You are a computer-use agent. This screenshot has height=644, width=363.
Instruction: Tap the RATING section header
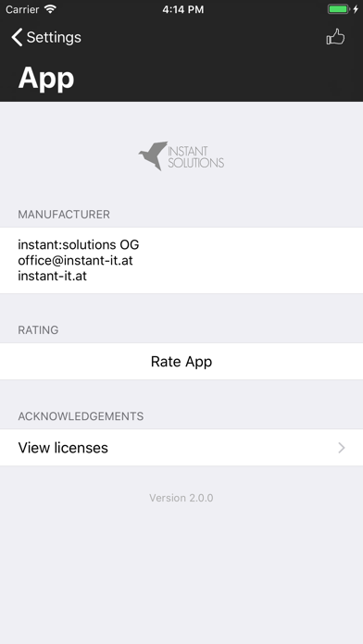point(38,329)
